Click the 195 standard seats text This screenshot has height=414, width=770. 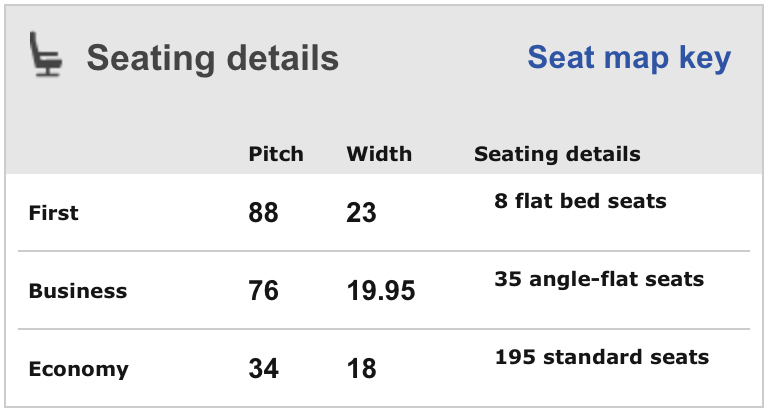click(x=602, y=357)
